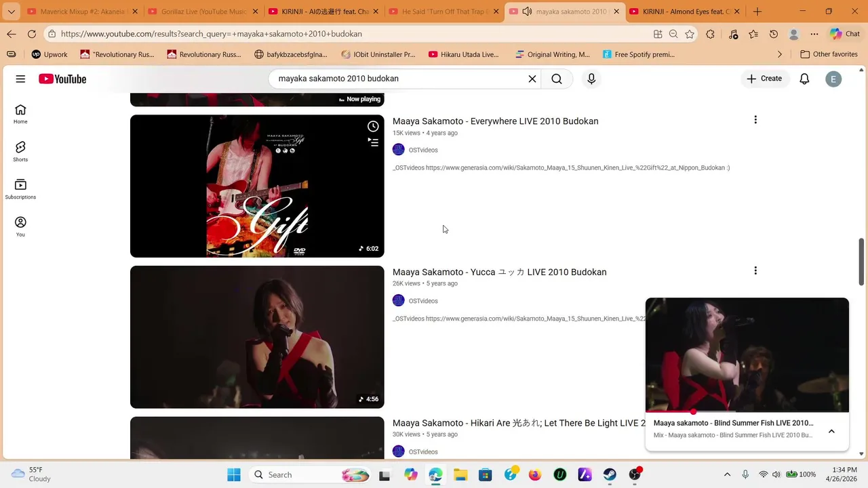868x488 pixels.
Task: Open the favorites list icon
Action: [x=753, y=34]
